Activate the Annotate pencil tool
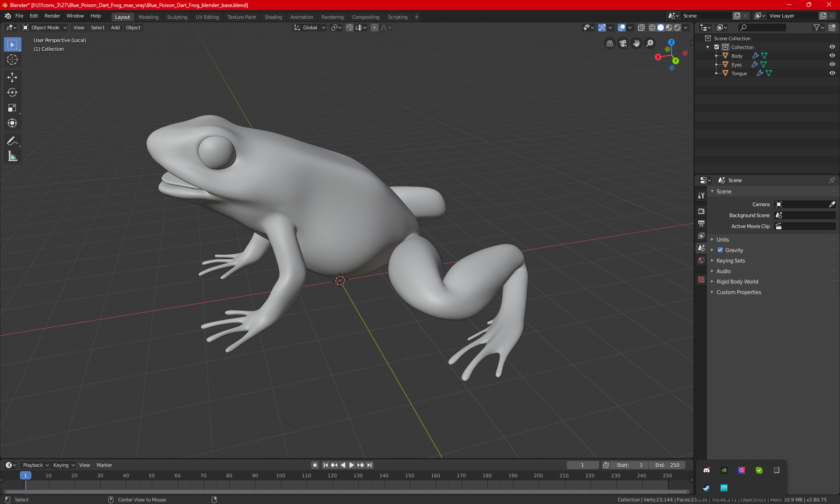 tap(12, 141)
